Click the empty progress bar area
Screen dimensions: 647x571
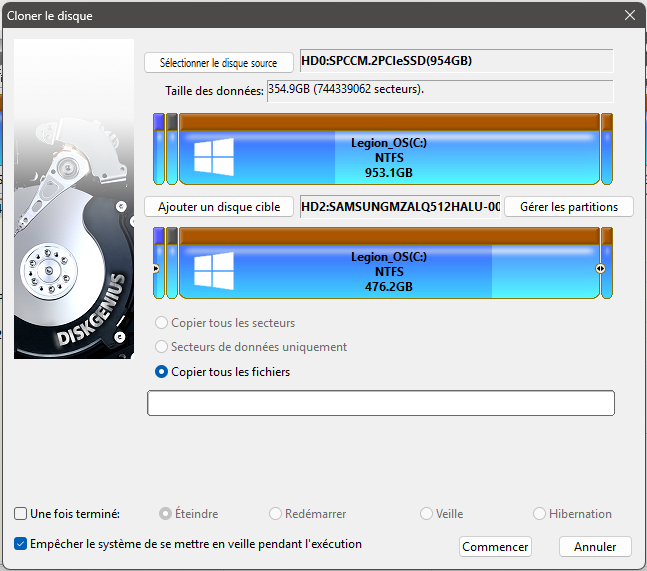tap(381, 403)
